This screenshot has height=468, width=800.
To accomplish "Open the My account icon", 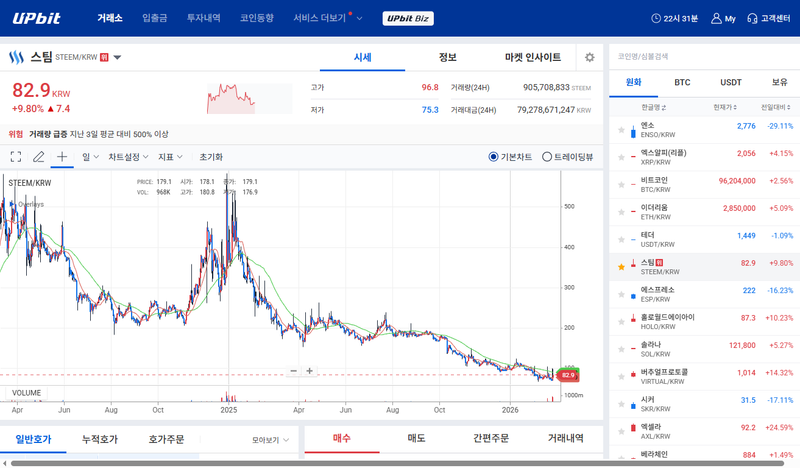I will coord(722,18).
